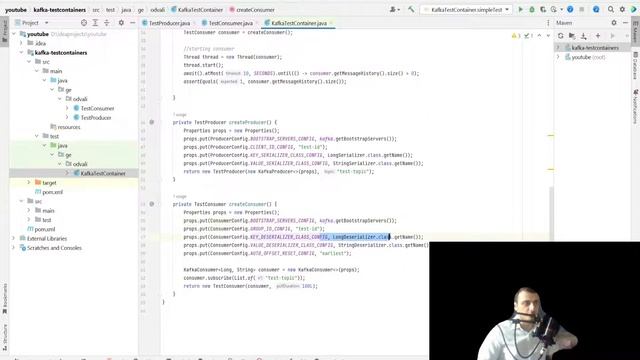Click gutter icon beside createProducer method
Image resolution: width=640 pixels, height=360 pixels.
point(151,122)
